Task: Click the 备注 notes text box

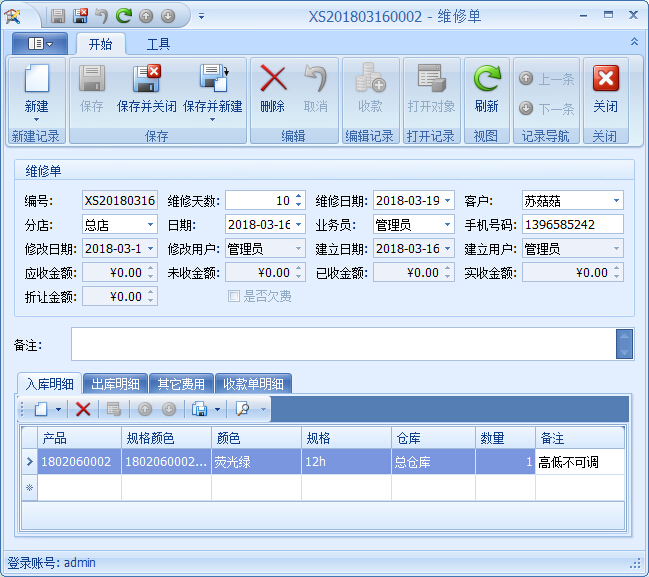Action: (x=342, y=344)
